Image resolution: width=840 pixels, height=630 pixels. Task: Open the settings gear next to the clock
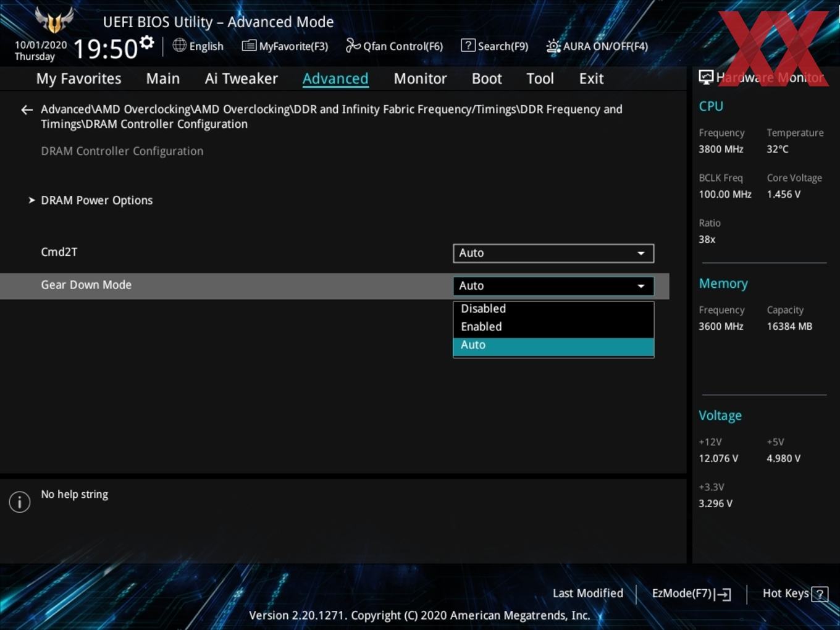pos(147,43)
